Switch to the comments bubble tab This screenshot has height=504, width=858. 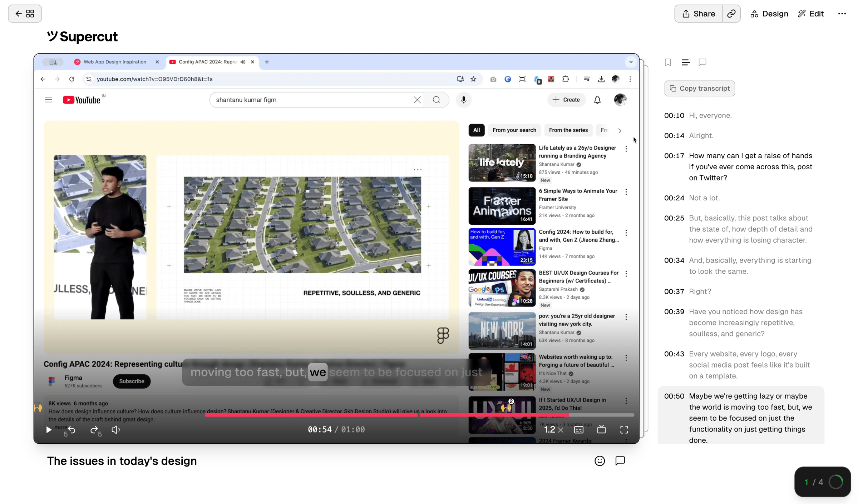tap(702, 63)
